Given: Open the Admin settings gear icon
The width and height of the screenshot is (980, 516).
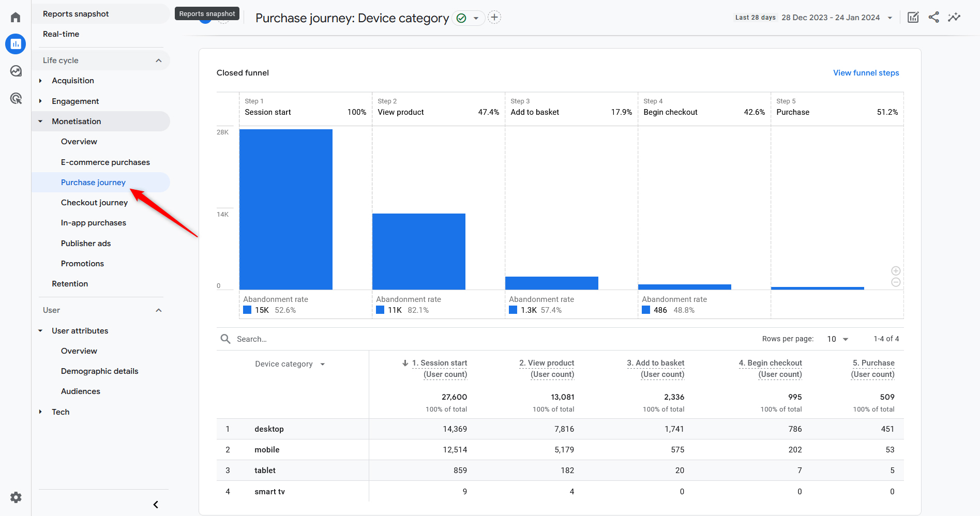Looking at the screenshot, I should (16, 497).
